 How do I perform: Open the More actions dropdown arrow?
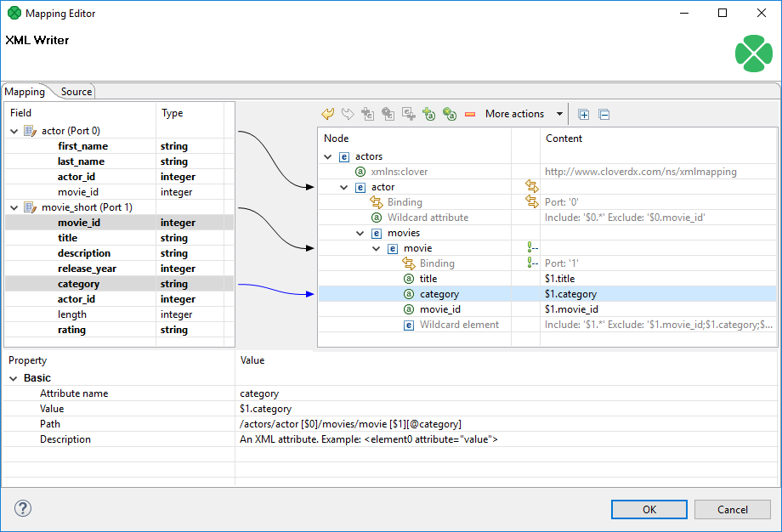pyautogui.click(x=559, y=114)
